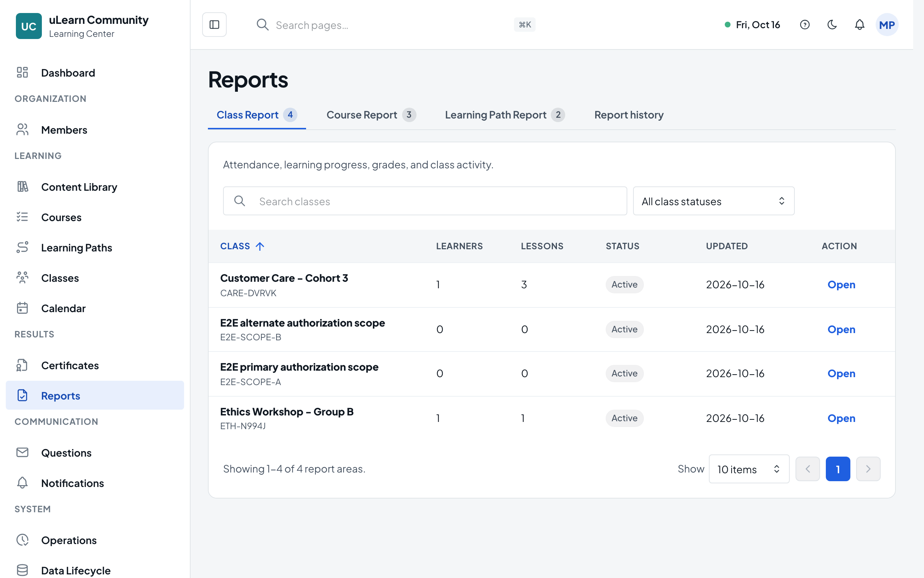Open the 10 items page-size dropdown
This screenshot has width=924, height=578.
749,469
